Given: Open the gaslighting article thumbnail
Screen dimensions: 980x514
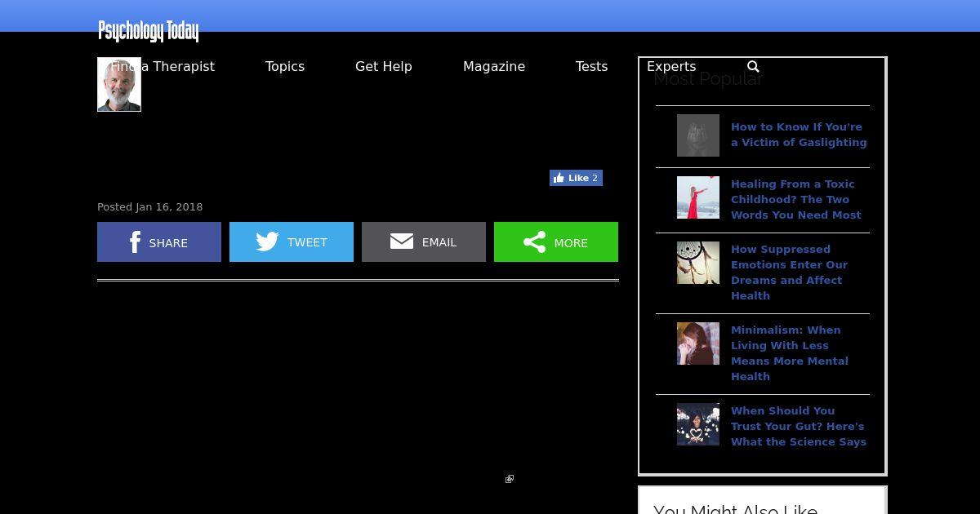Looking at the screenshot, I should [698, 135].
